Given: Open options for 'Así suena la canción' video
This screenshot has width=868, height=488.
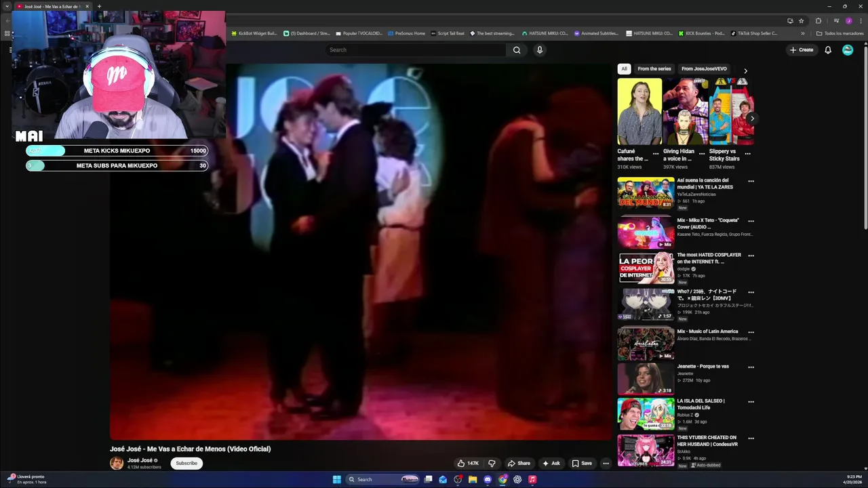Looking at the screenshot, I should [x=751, y=182].
